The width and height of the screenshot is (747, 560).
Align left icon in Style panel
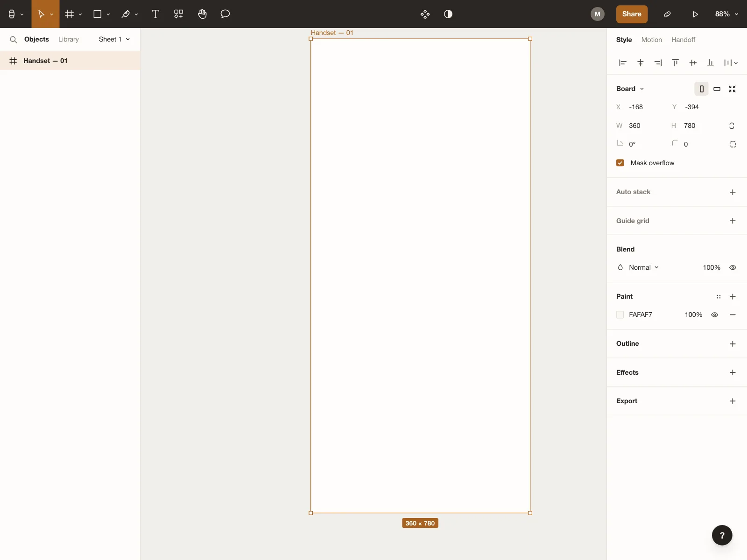pyautogui.click(x=622, y=63)
